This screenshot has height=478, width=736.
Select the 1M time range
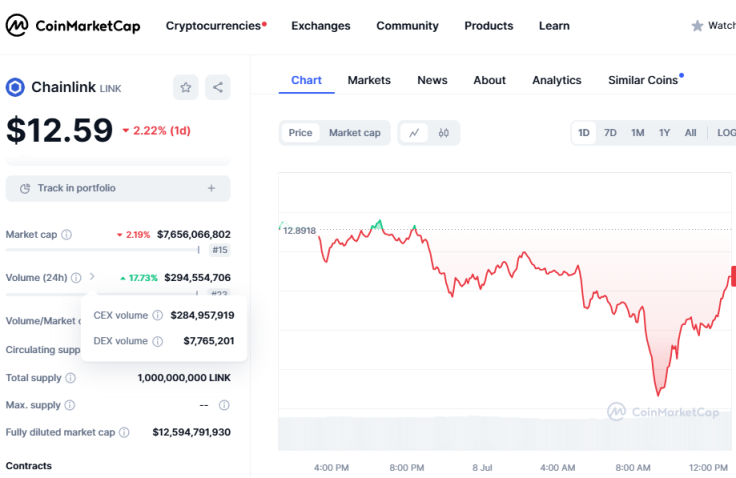(637, 133)
